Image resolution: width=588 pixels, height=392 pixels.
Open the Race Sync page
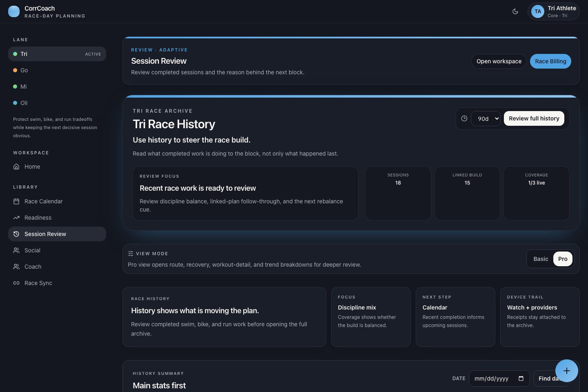pos(57,283)
